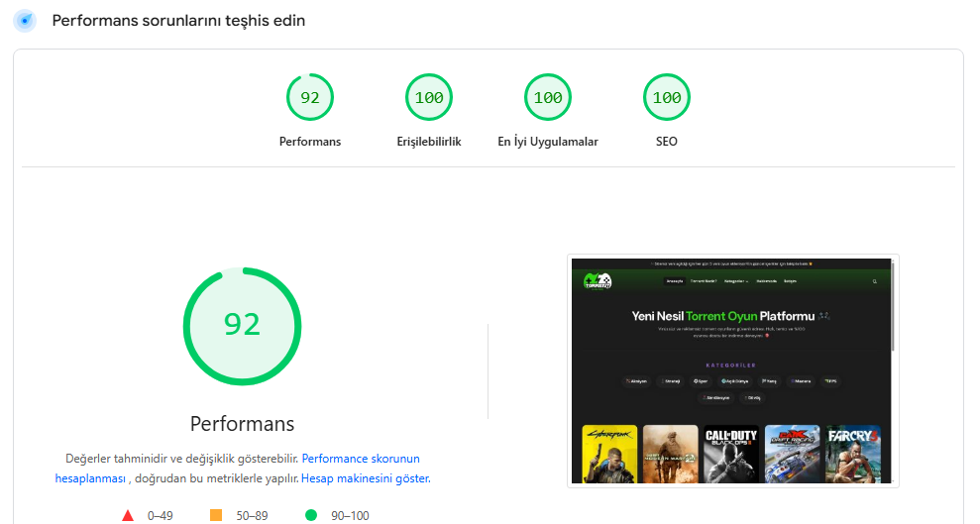Click the site logo in the screenshot thumbnail
This screenshot has height=524, width=980.
598,281
